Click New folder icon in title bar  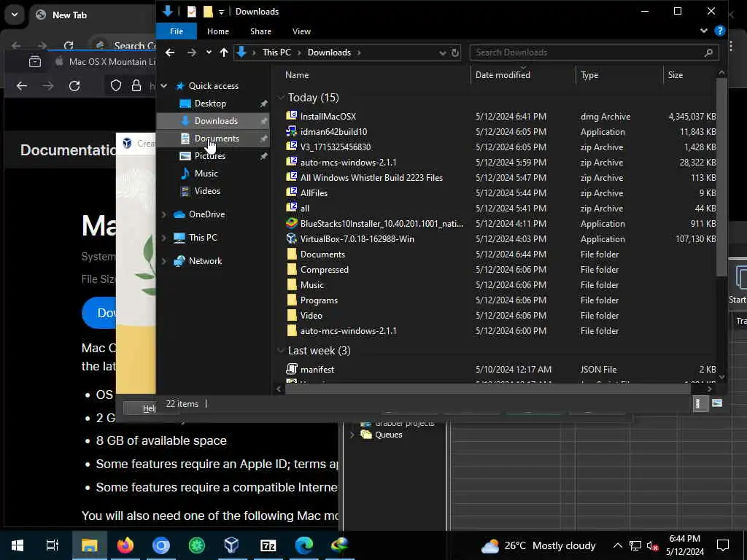tap(208, 12)
